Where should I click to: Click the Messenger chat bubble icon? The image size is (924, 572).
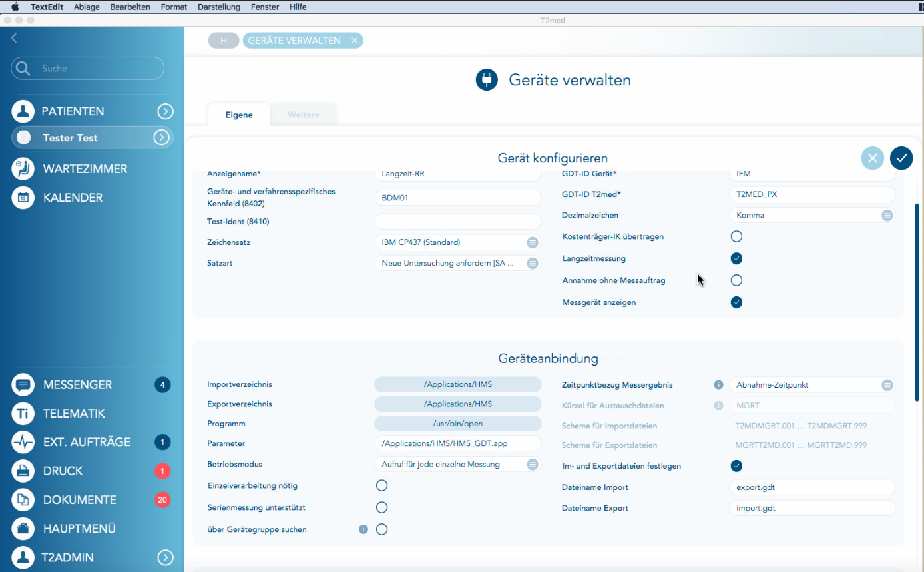tap(23, 384)
